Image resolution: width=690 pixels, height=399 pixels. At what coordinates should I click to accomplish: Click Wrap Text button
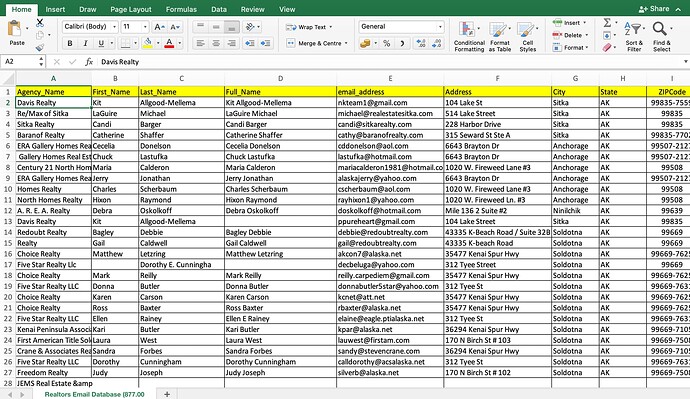[x=309, y=27]
